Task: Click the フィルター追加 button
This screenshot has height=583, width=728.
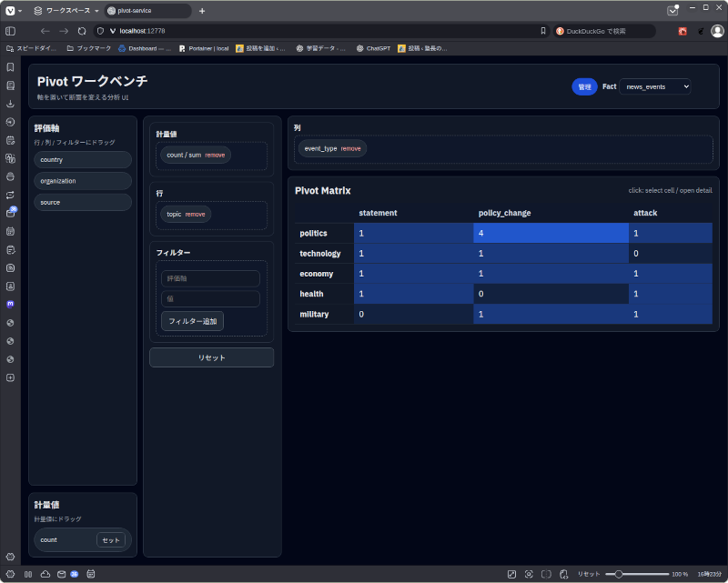Action: (192, 321)
